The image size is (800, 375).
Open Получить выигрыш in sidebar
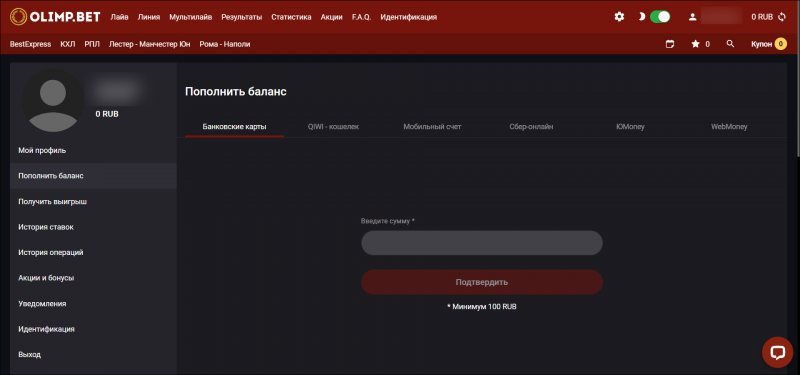93,202
